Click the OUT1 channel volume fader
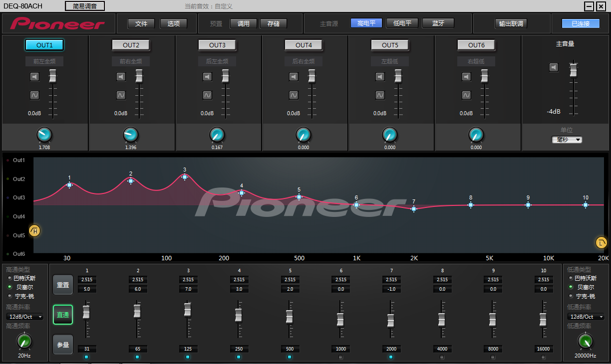 [x=52, y=76]
